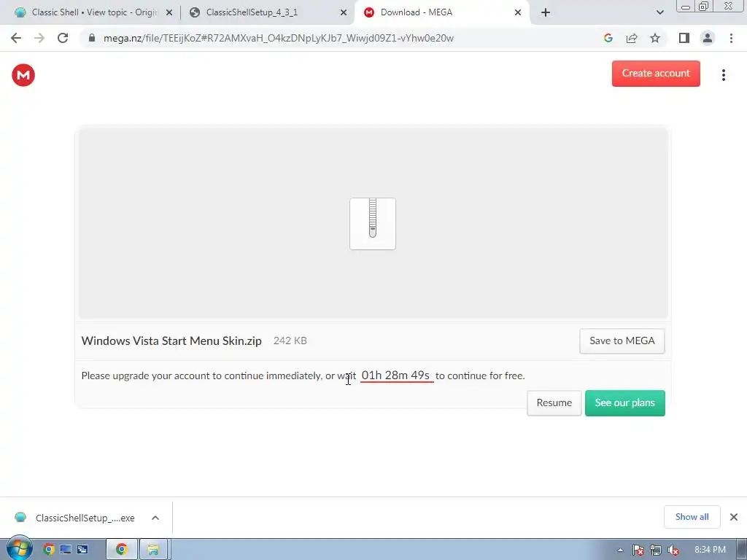Expand ClassicShellSetup download options chevron
The height and width of the screenshot is (560, 747).
[x=155, y=518]
